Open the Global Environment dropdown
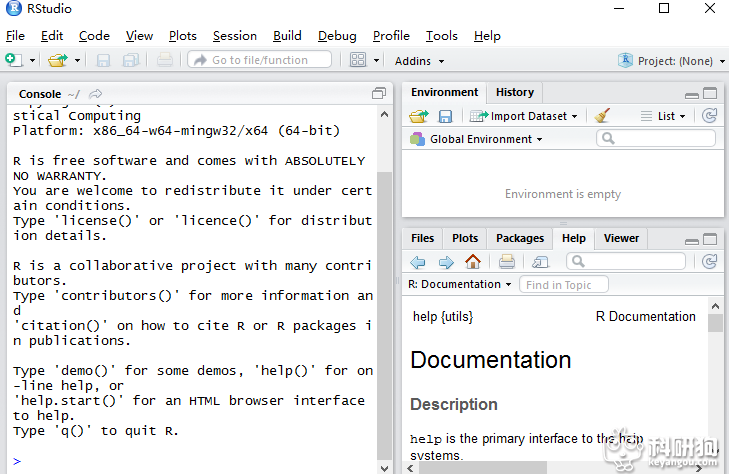This screenshot has height=474, width=729. pos(476,139)
